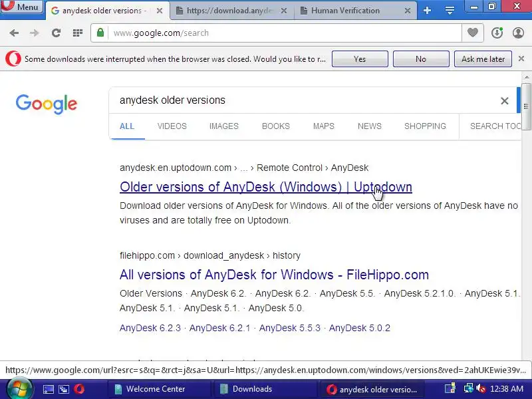Click the Google logo
This screenshot has height=399, width=532.
(x=47, y=104)
